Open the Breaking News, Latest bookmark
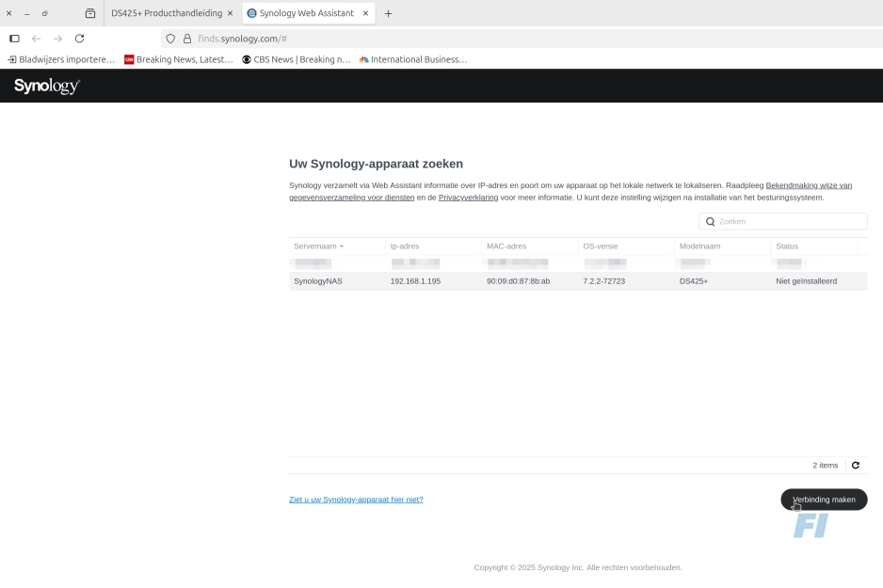883x588 pixels. tap(179, 59)
